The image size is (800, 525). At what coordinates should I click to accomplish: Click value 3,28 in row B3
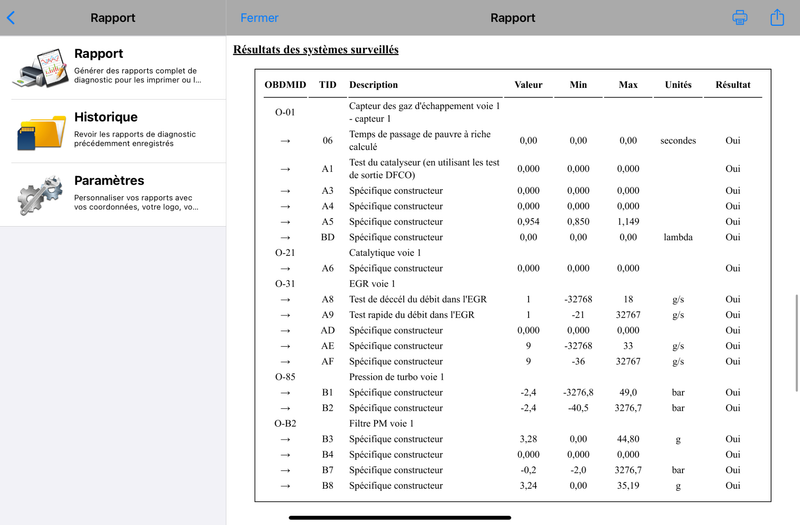click(528, 439)
